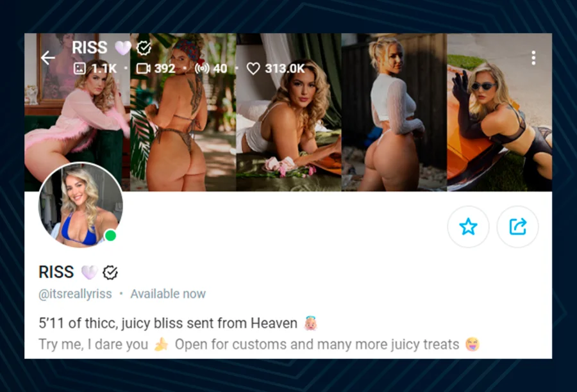Viewport: 577px width, 392px height.
Task: Click the photos count icon 1.1K
Action: pos(79,69)
